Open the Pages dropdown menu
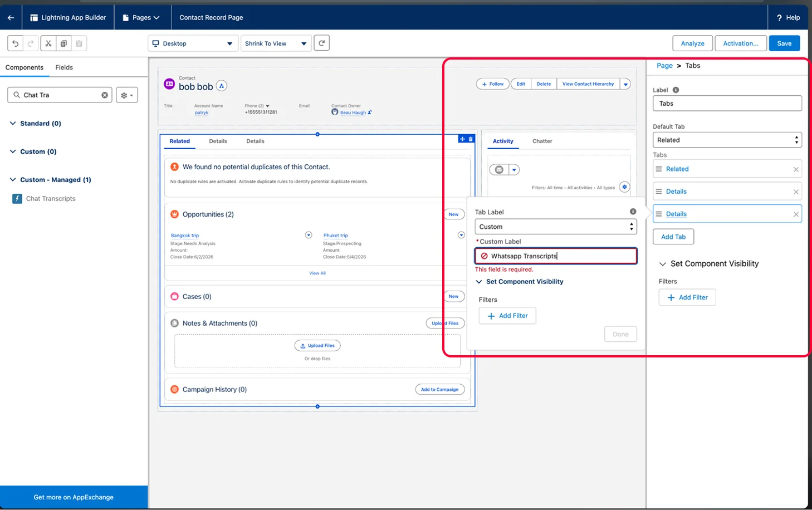812x510 pixels. [141, 18]
